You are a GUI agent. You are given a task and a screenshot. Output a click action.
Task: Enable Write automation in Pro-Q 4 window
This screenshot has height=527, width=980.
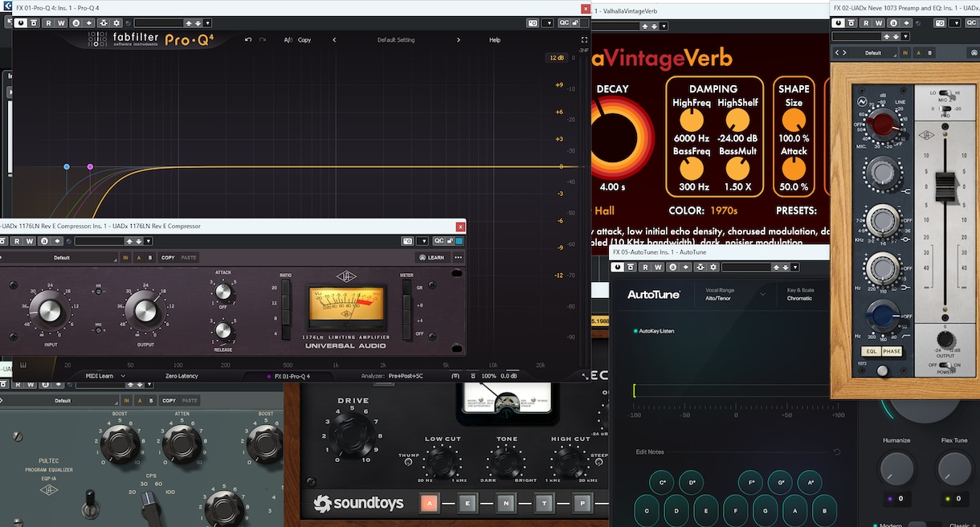(x=62, y=23)
